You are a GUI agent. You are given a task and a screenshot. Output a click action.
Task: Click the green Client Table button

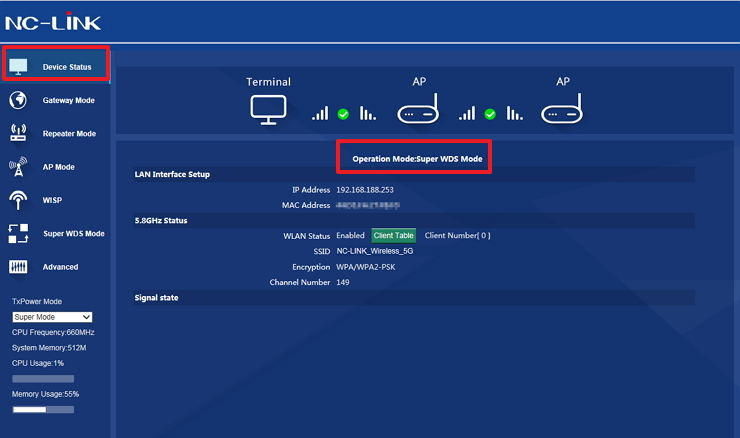[x=394, y=235]
